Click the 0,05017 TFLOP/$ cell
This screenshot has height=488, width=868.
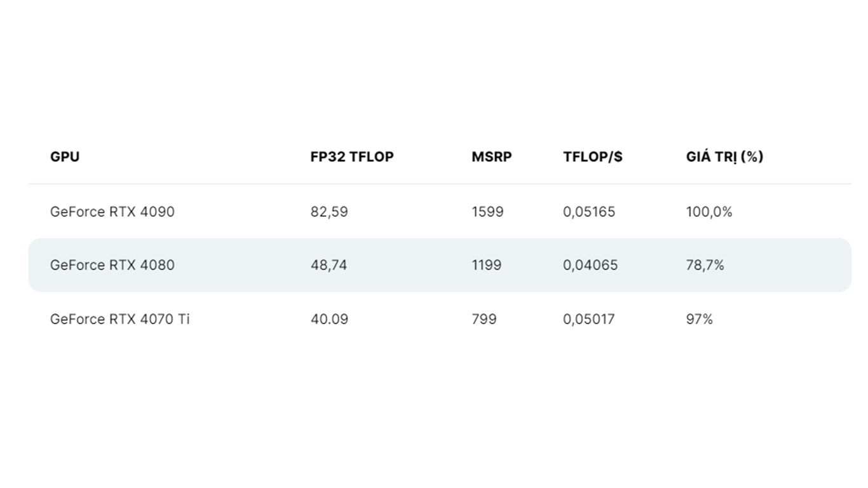589,319
